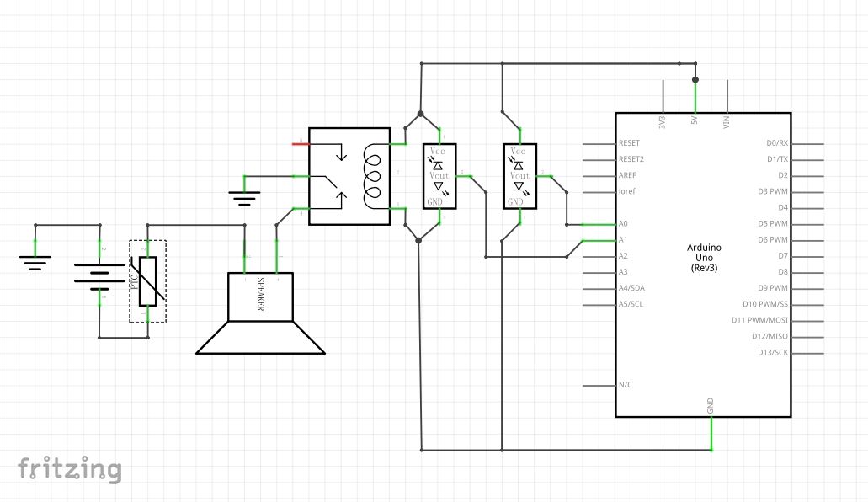Viewport: 868px width, 502px height.
Task: Click the N/C pin label
Action: point(625,385)
